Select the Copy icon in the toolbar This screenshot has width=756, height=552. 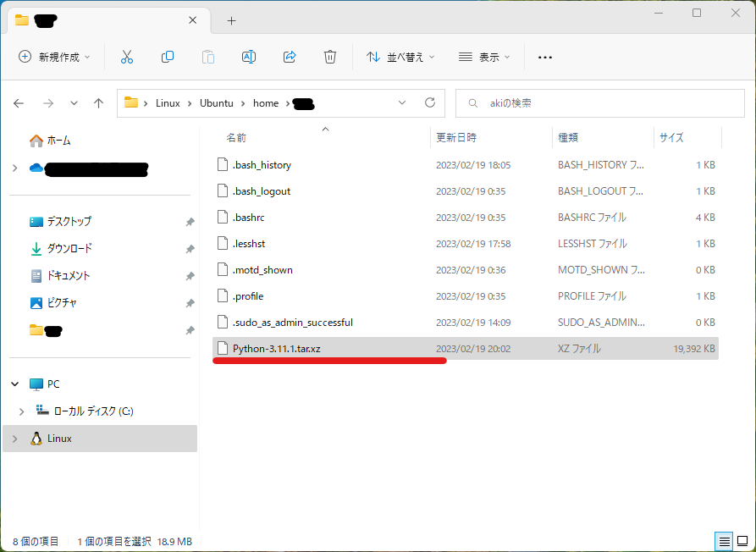pyautogui.click(x=167, y=57)
